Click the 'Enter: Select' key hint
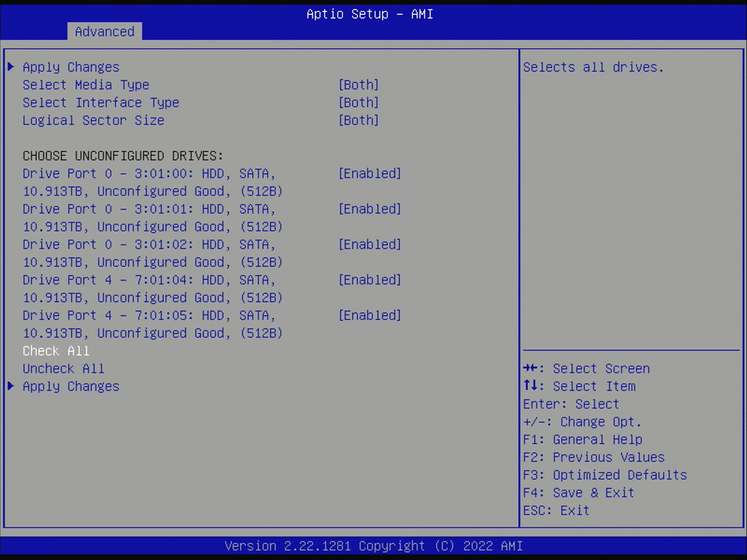This screenshot has height=560, width=747. (571, 404)
